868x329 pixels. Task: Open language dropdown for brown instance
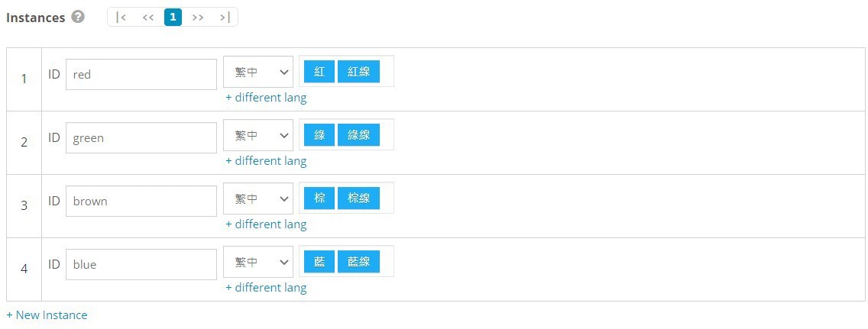coord(258,198)
